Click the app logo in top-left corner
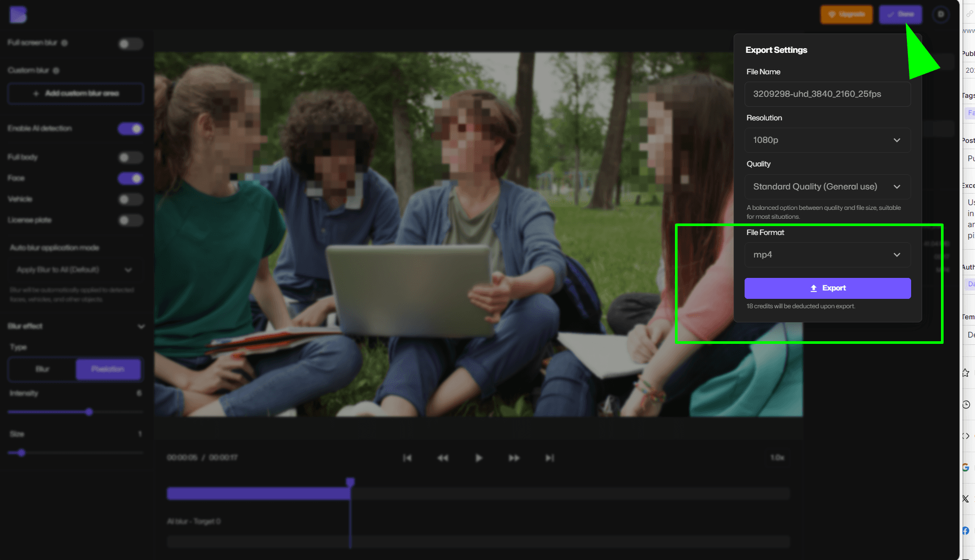 click(x=18, y=15)
